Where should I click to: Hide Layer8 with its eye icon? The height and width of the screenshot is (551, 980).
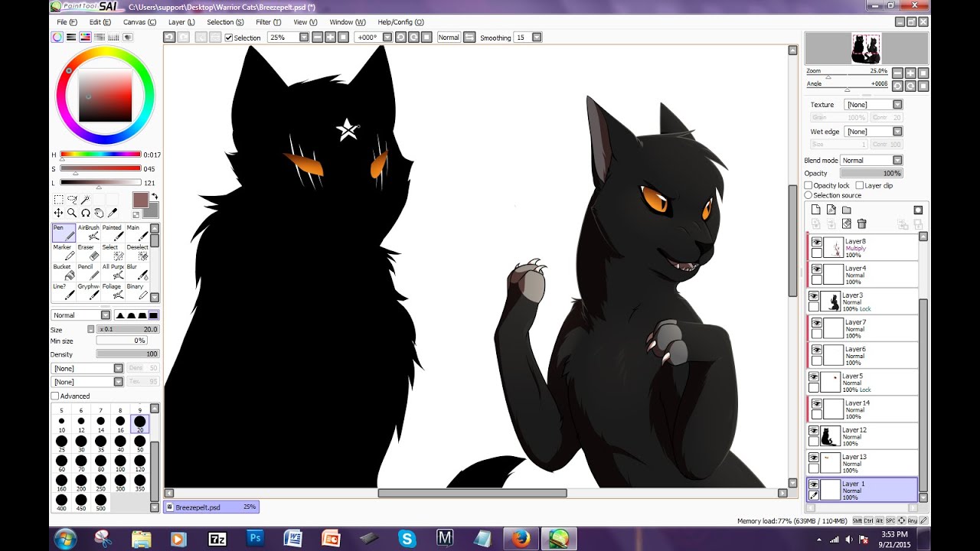pyautogui.click(x=817, y=243)
